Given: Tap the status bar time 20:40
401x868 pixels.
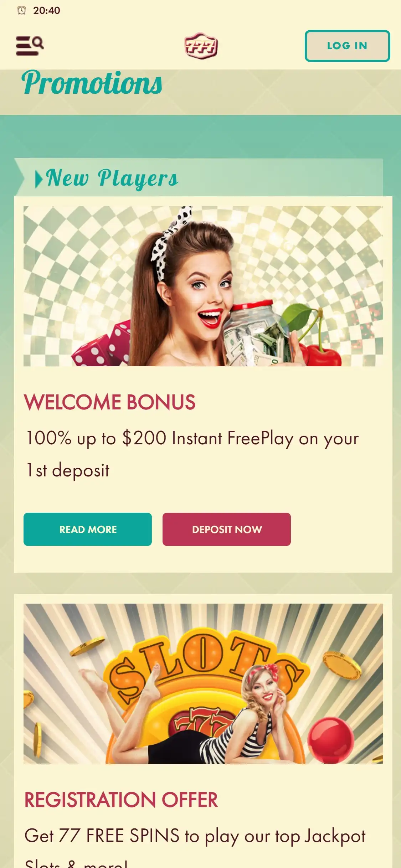Looking at the screenshot, I should pyautogui.click(x=47, y=11).
